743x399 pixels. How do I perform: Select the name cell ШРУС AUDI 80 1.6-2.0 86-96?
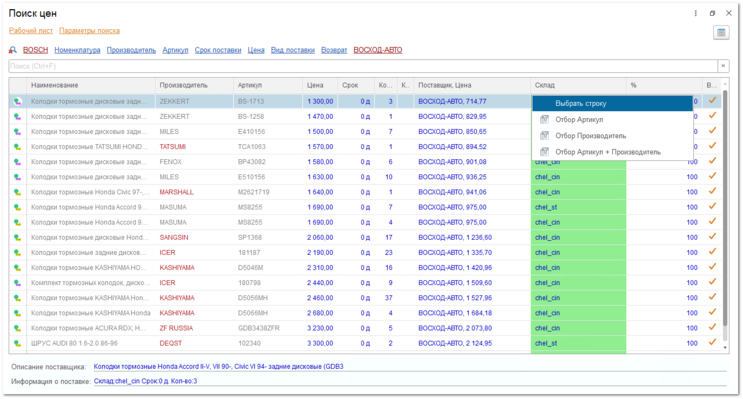(91, 344)
